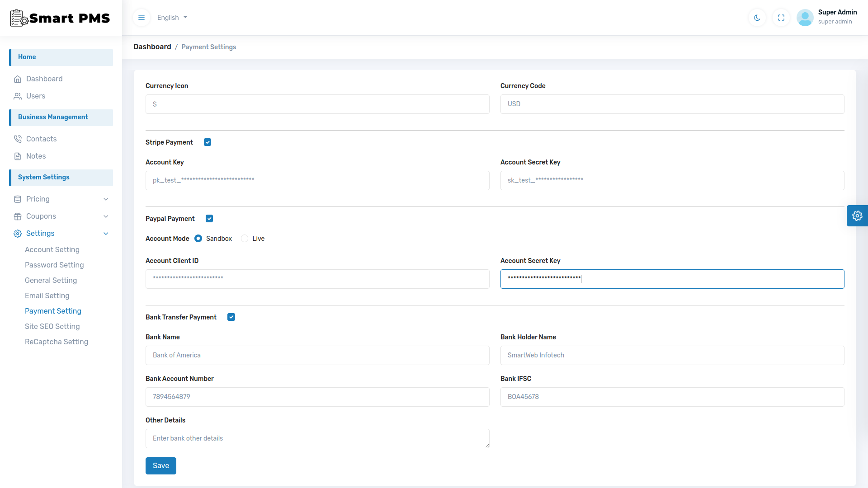Click the Dashboard home icon in sidebar
This screenshot has width=868, height=488.
click(x=18, y=79)
